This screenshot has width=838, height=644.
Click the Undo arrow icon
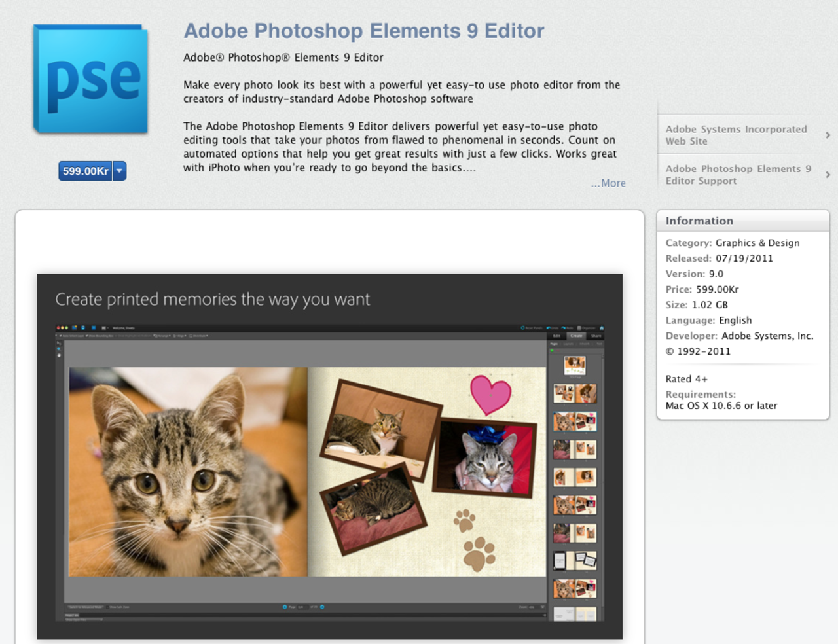pos(548,328)
